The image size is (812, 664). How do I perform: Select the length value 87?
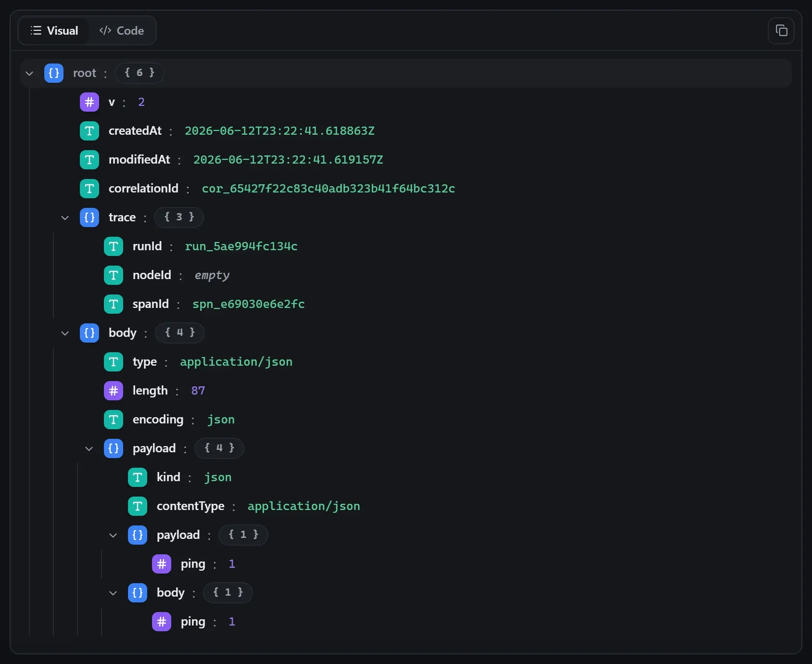198,391
